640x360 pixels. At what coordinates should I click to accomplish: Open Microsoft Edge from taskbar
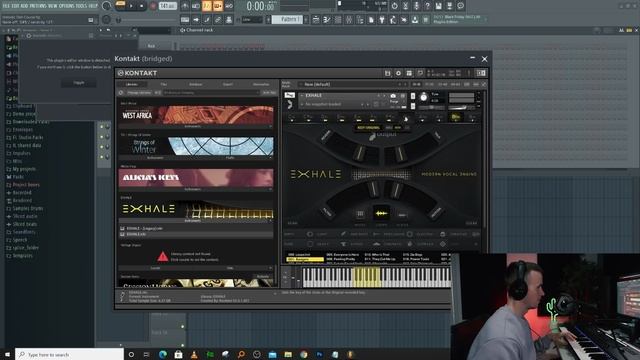pos(163,354)
